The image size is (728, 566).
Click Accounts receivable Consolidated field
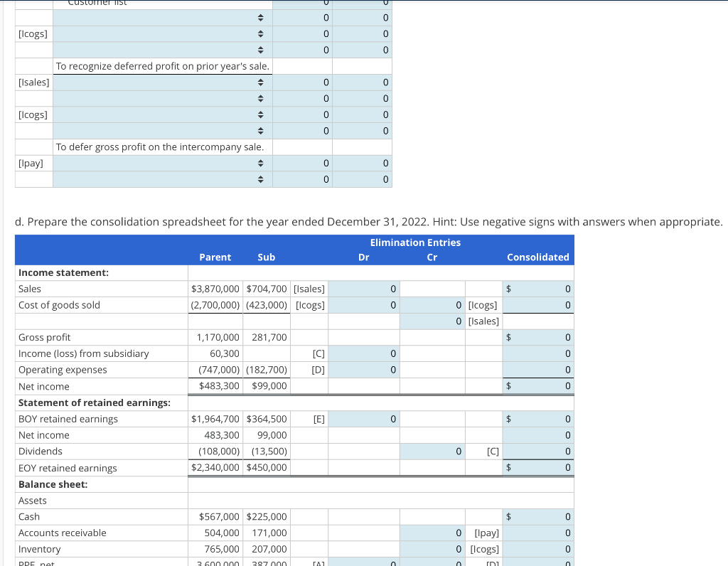(x=538, y=533)
